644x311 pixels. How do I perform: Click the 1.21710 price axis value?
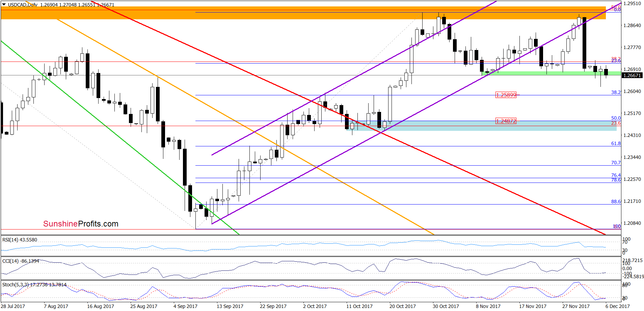pos(632,201)
